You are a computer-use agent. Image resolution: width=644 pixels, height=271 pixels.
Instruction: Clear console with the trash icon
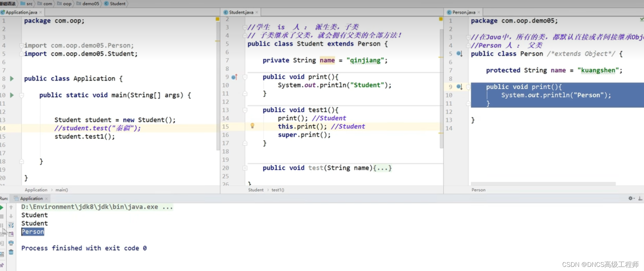pyautogui.click(x=11, y=252)
